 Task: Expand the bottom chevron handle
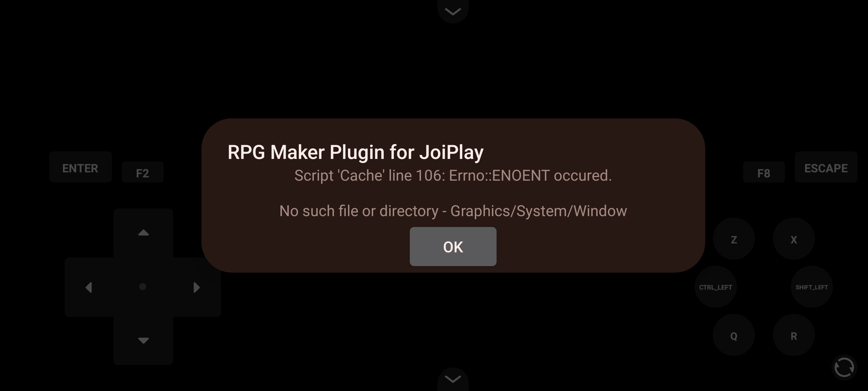point(453,379)
